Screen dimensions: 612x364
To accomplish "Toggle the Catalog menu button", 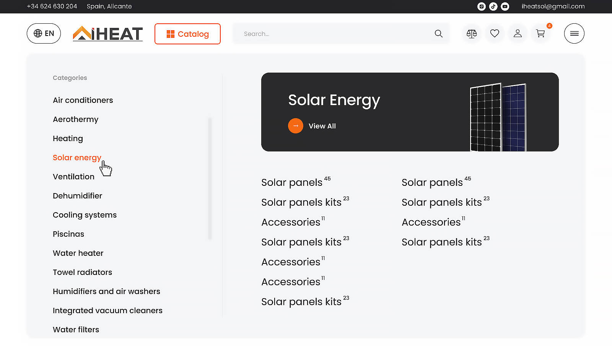I will tap(187, 34).
